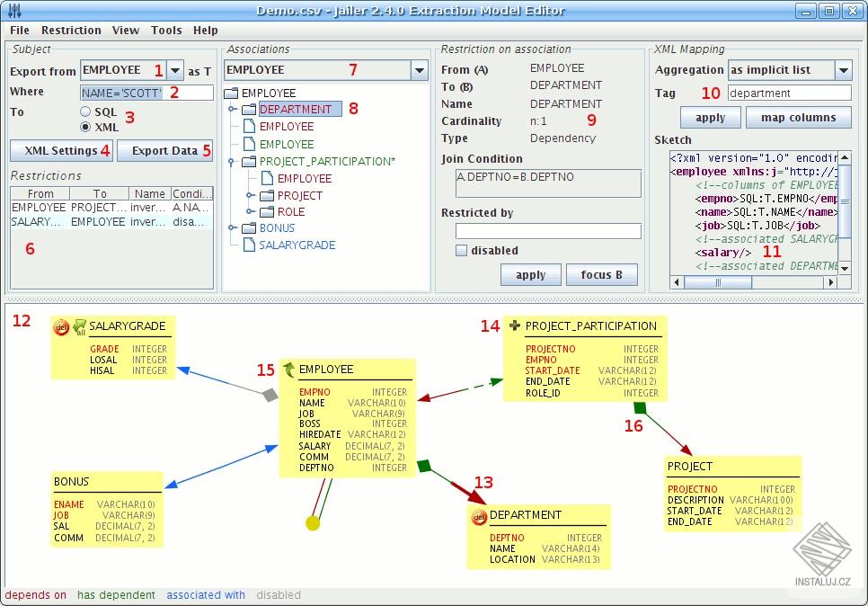Viewport: 868px width, 606px height.
Task: Open the File menu
Action: tap(20, 30)
